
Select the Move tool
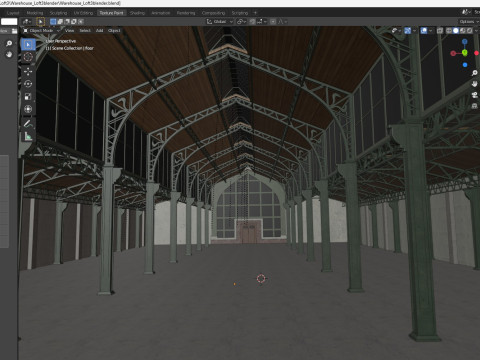28,71
